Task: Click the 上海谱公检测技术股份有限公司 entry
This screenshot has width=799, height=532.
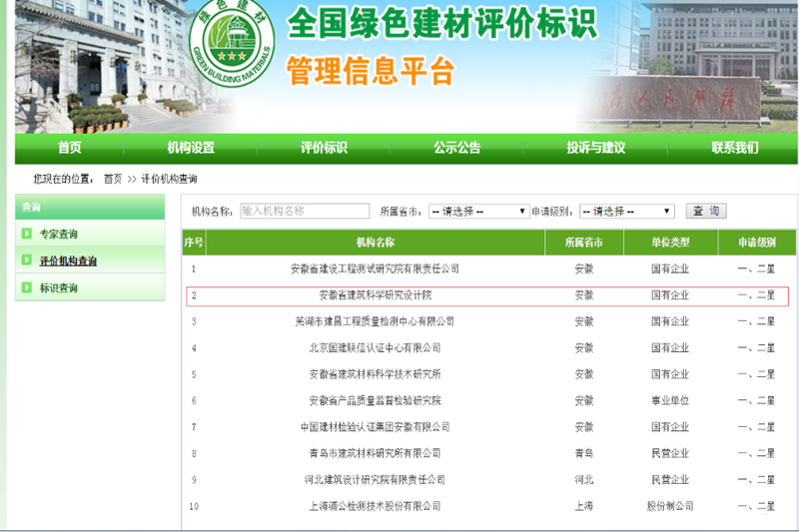Action: coord(375,506)
